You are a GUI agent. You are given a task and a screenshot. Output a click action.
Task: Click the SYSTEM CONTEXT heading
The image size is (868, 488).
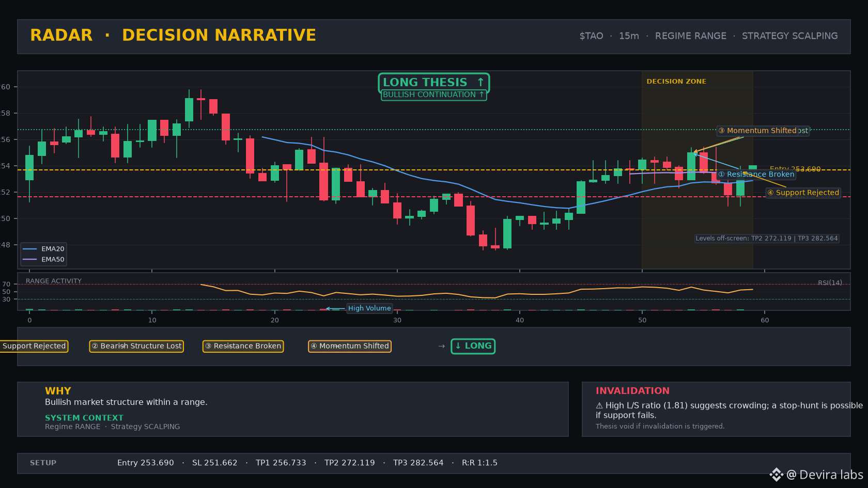tap(84, 418)
